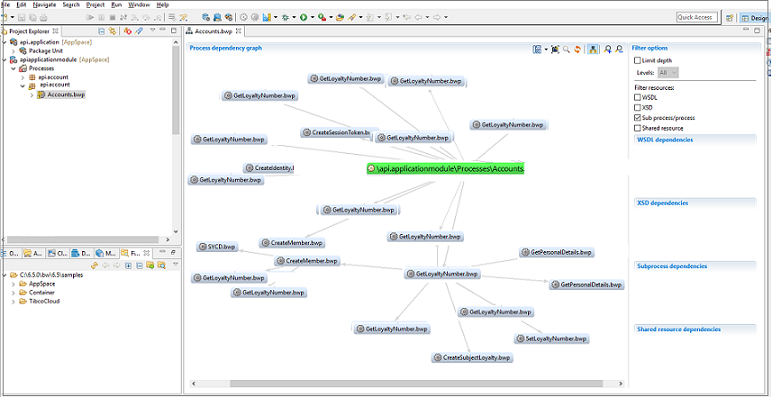Open the Navigate menu

click(44, 4)
